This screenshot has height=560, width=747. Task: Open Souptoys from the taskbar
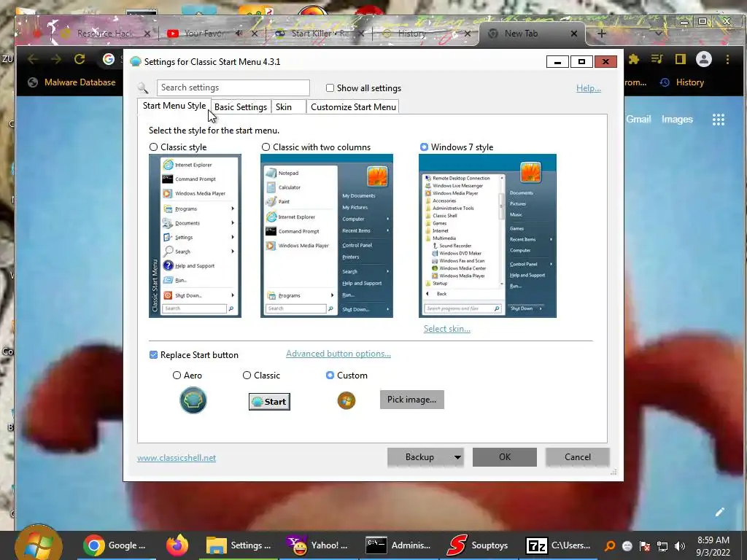478,545
